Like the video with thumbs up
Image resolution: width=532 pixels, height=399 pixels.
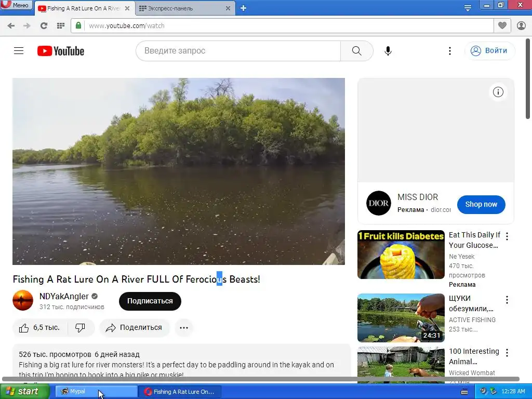(x=40, y=328)
